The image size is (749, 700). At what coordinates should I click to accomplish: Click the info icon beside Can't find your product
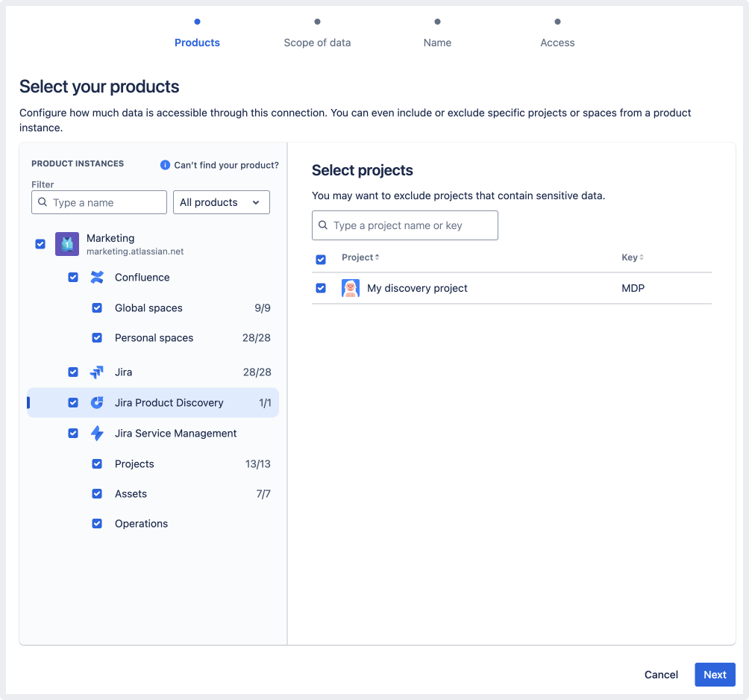click(x=165, y=165)
